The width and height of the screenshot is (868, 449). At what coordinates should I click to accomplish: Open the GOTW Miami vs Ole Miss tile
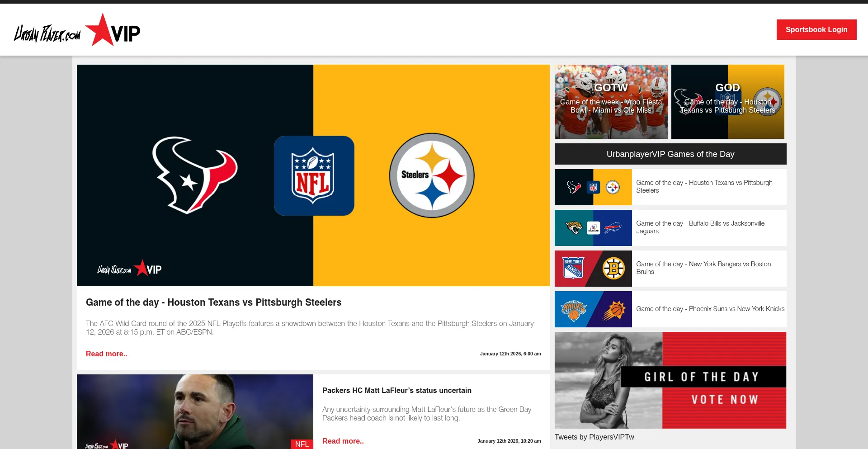tap(611, 102)
